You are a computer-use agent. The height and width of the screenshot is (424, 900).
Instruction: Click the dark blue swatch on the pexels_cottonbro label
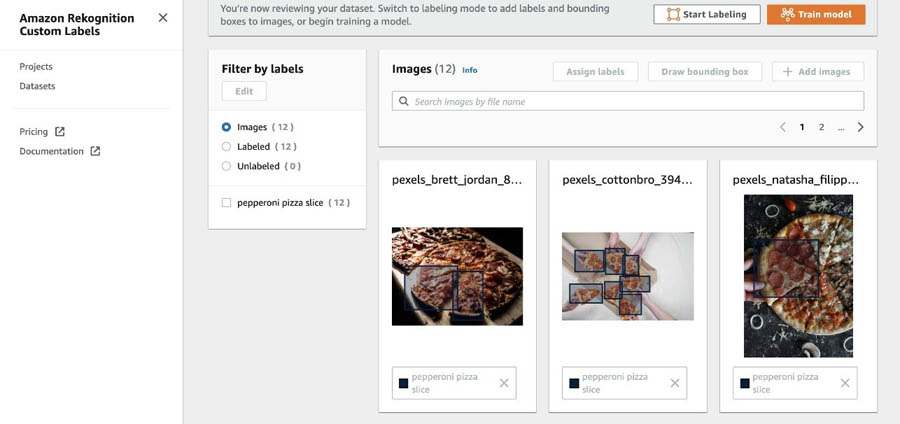[x=574, y=383]
